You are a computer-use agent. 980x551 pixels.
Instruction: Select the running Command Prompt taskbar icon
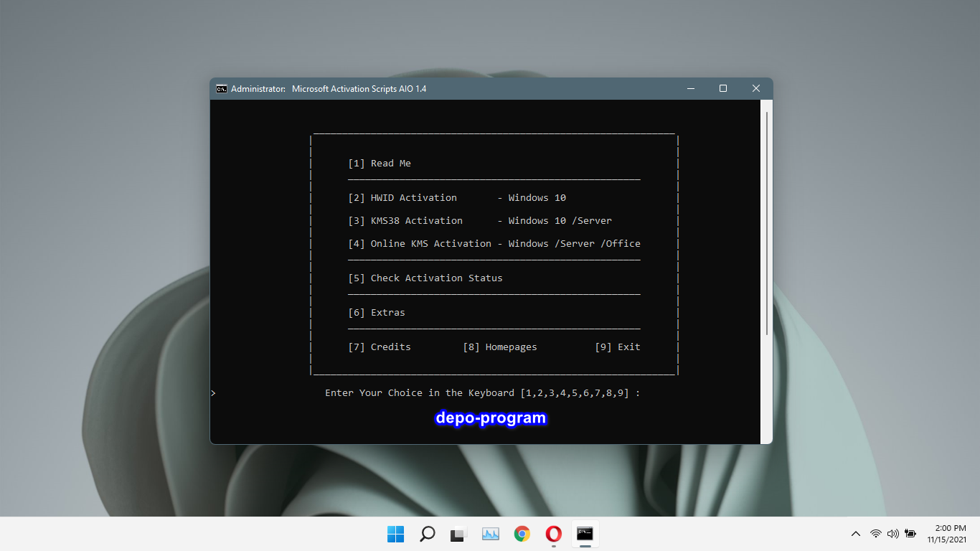(x=585, y=534)
